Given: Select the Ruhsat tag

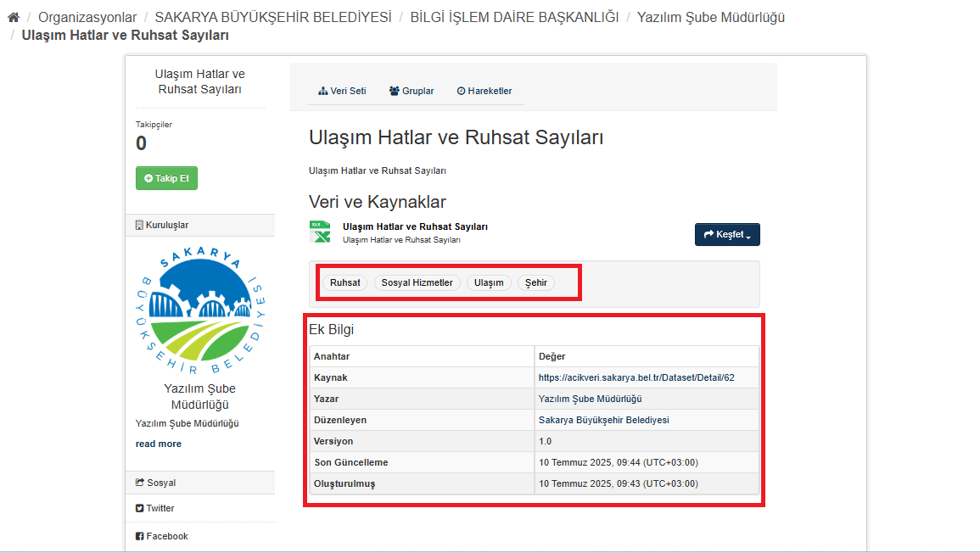Looking at the screenshot, I should [345, 282].
